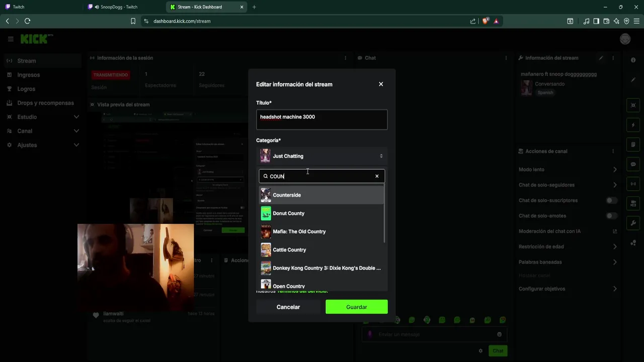The height and width of the screenshot is (362, 644).
Task: Open chat settings gear icon
Action: coord(480,351)
